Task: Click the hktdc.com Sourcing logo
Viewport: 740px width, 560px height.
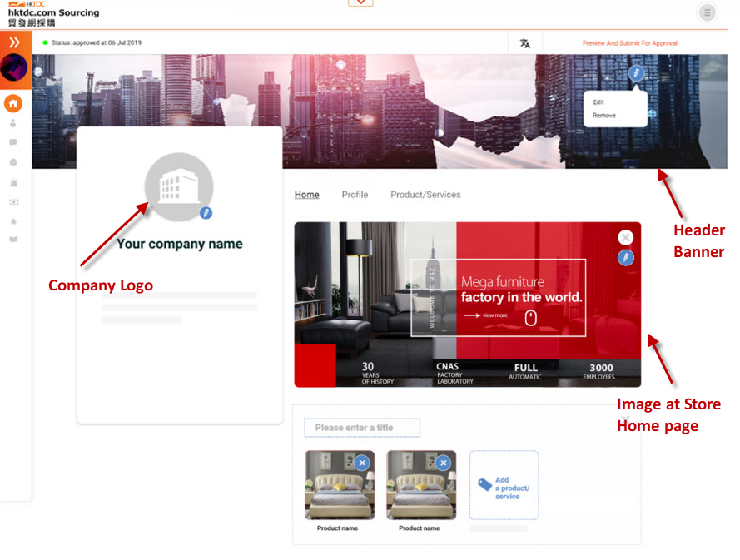Action: point(53,13)
